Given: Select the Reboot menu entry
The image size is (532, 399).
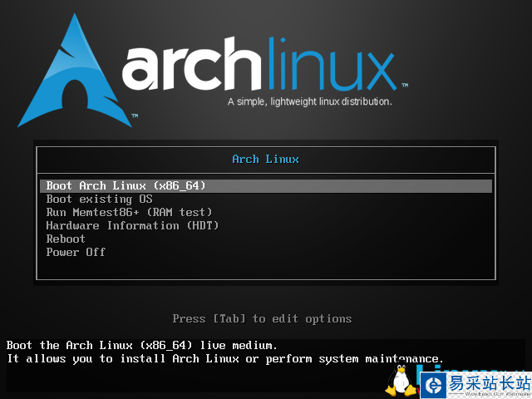Looking at the screenshot, I should tap(66, 239).
